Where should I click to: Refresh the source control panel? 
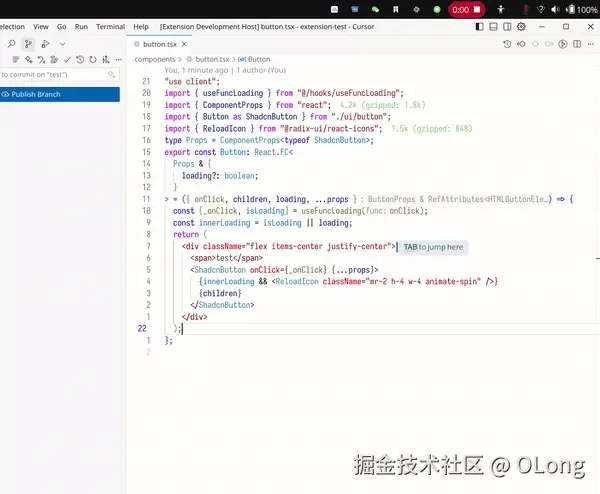click(93, 59)
